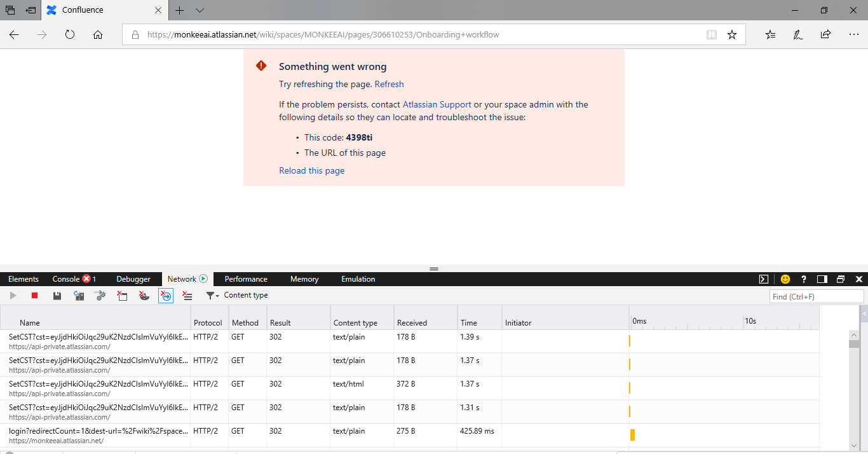Open the Content type filter dropdown
Image resolution: width=868 pixels, height=454 pixels.
tap(237, 296)
